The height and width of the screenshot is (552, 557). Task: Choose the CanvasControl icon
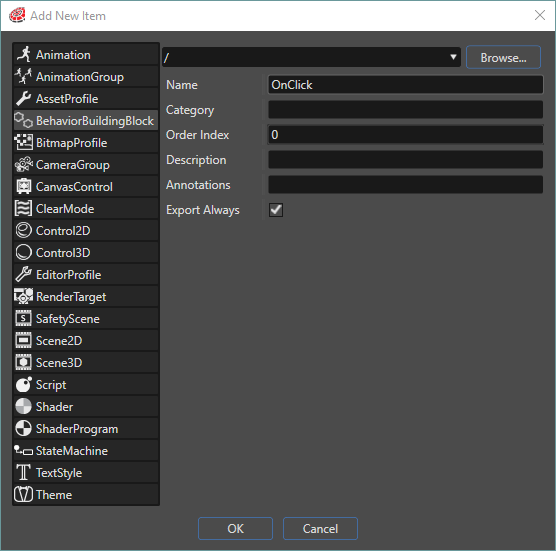point(23,187)
